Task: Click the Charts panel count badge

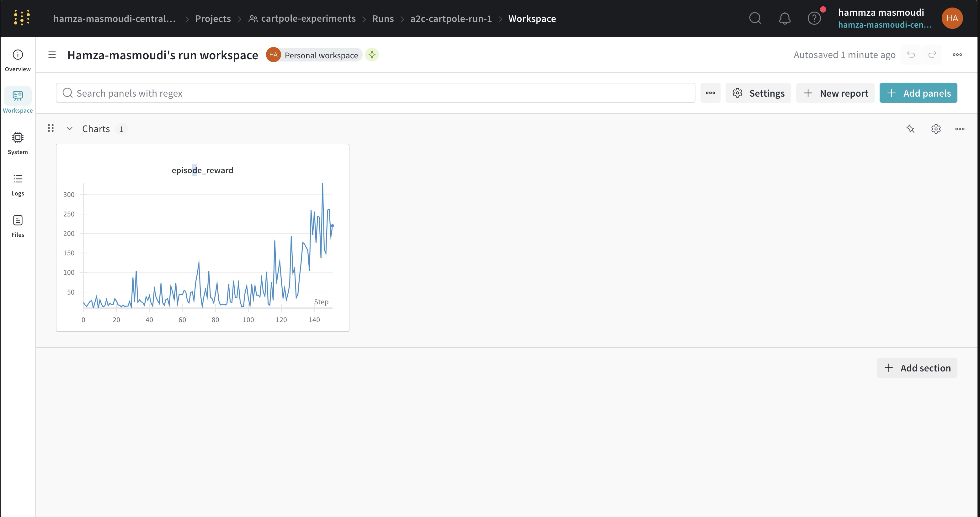Action: pos(121,129)
